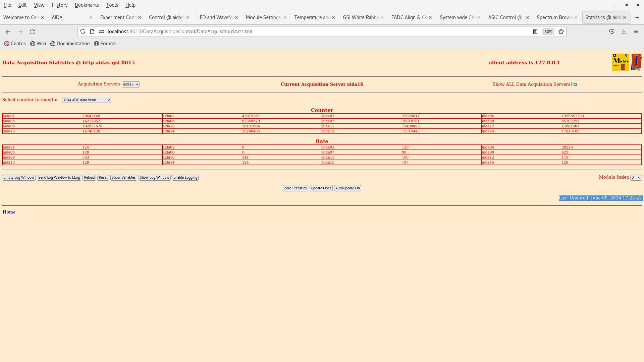Viewport: 644px width, 362px height.
Task: Follow the Home link
Action: tap(9, 212)
